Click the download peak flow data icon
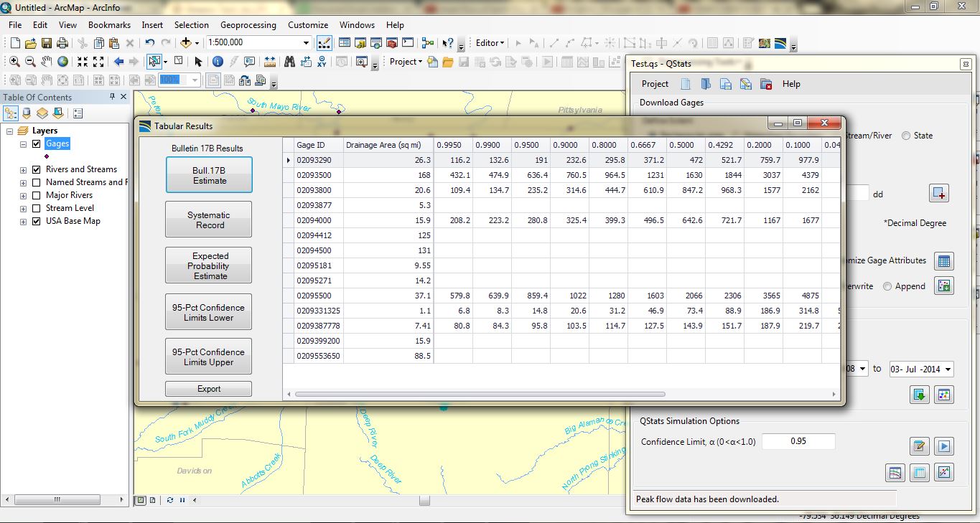 pyautogui.click(x=920, y=394)
